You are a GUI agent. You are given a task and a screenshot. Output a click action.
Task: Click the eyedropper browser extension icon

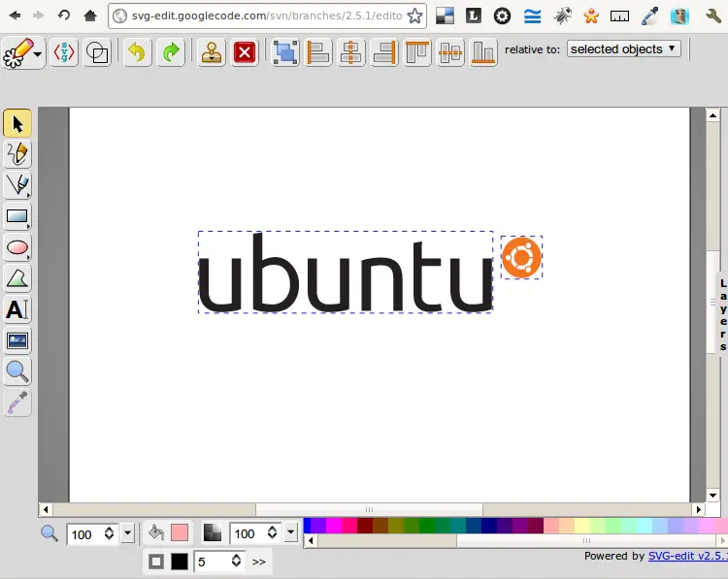(x=650, y=16)
